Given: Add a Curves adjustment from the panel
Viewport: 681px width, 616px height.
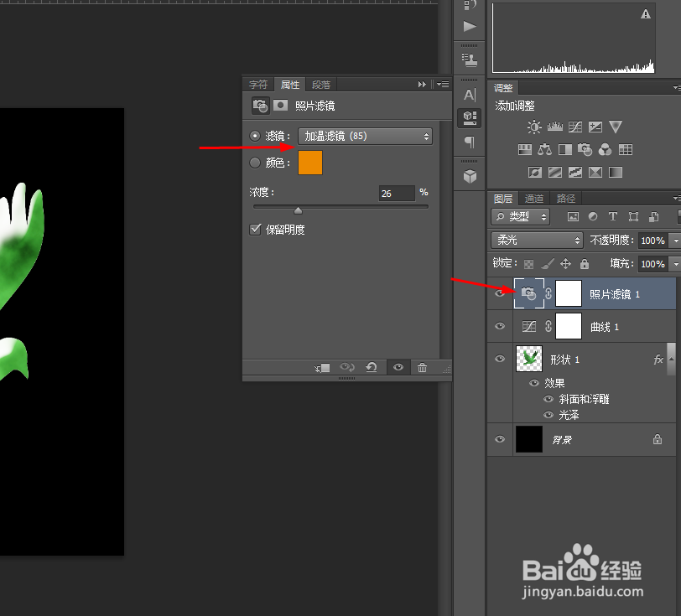Looking at the screenshot, I should (x=575, y=127).
